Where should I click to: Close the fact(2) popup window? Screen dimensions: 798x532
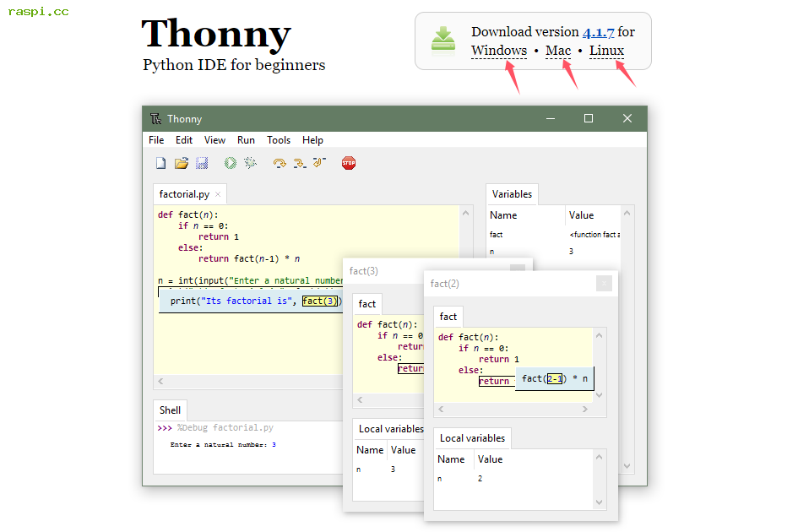[x=604, y=284]
